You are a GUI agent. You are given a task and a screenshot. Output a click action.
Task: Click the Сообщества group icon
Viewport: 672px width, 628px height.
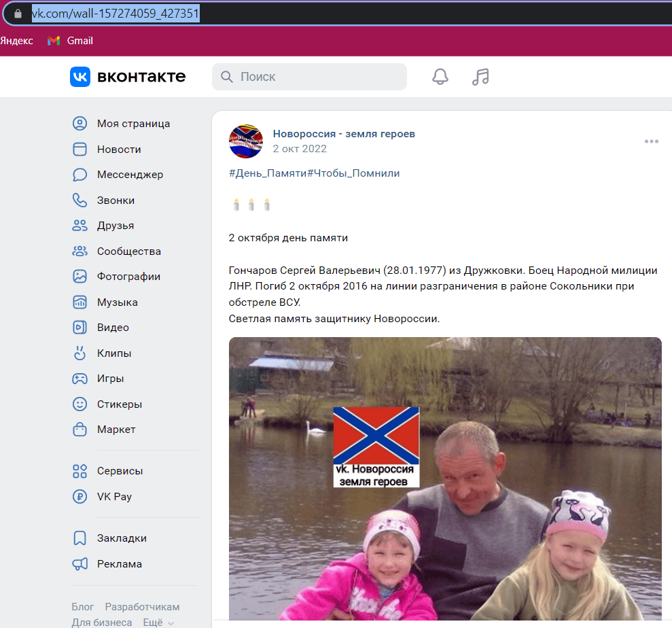[79, 251]
